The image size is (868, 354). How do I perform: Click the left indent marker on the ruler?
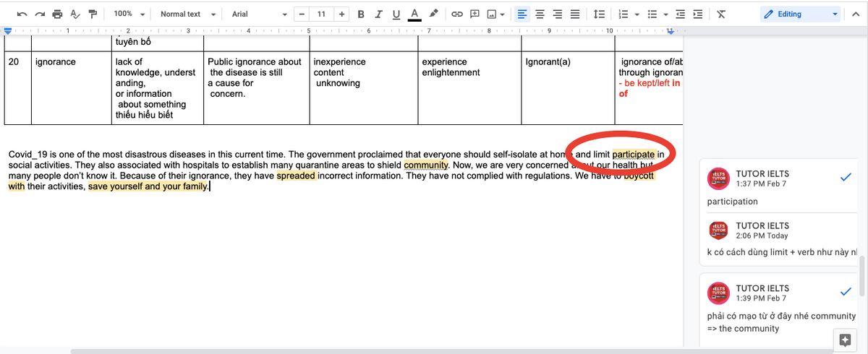point(8,30)
